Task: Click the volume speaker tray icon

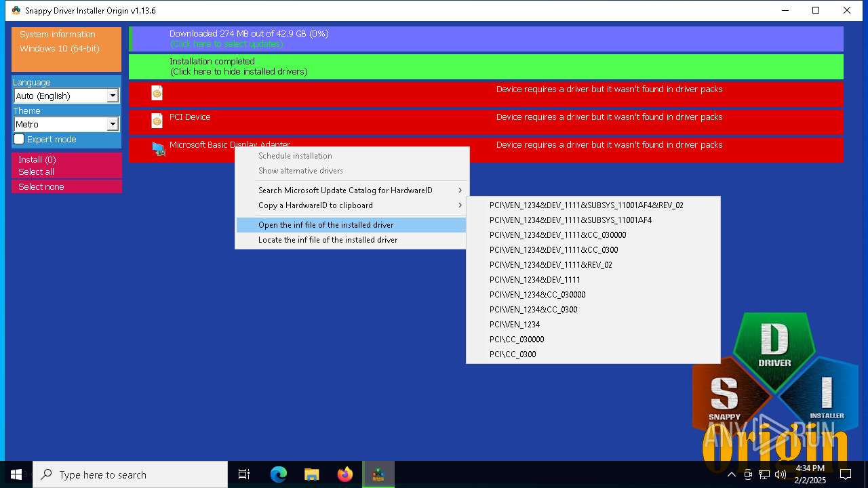Action: pyautogui.click(x=781, y=474)
